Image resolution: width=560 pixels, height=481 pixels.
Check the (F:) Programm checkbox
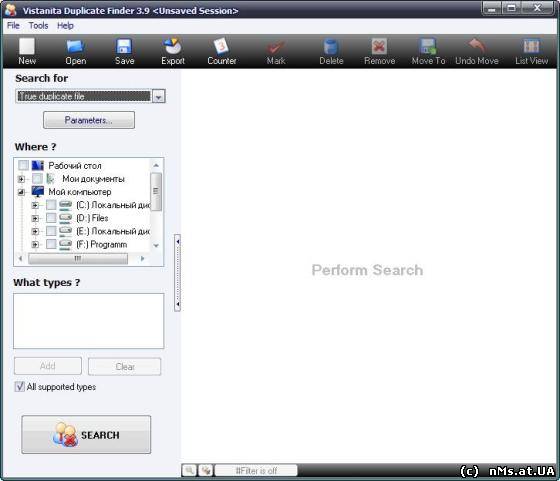pyautogui.click(x=51, y=244)
